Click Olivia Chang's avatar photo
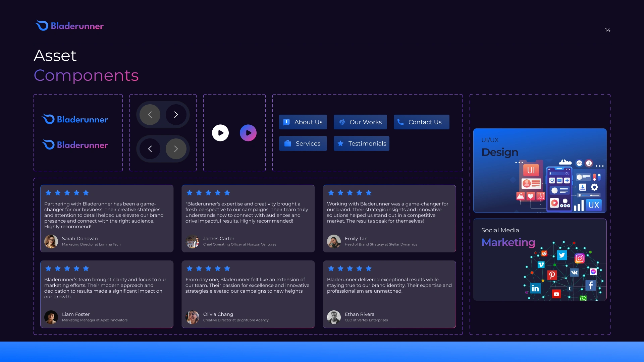This screenshot has width=644, height=362. coord(193,317)
